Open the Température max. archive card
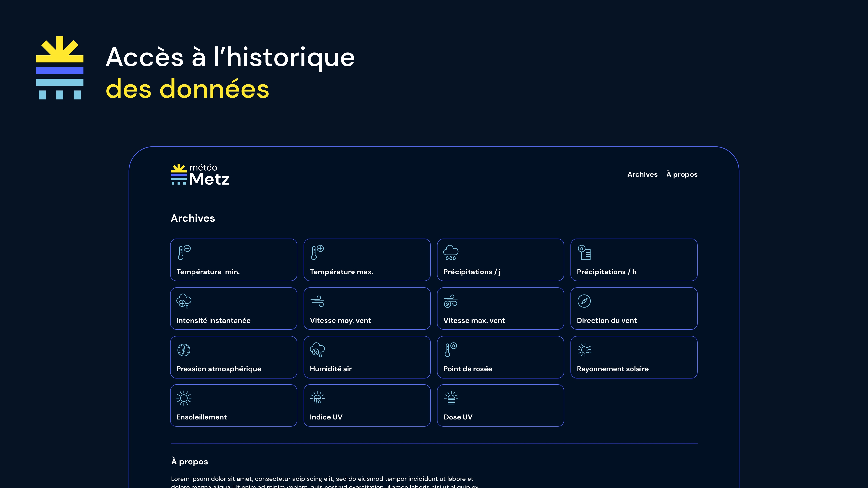This screenshot has width=868, height=488. [367, 260]
